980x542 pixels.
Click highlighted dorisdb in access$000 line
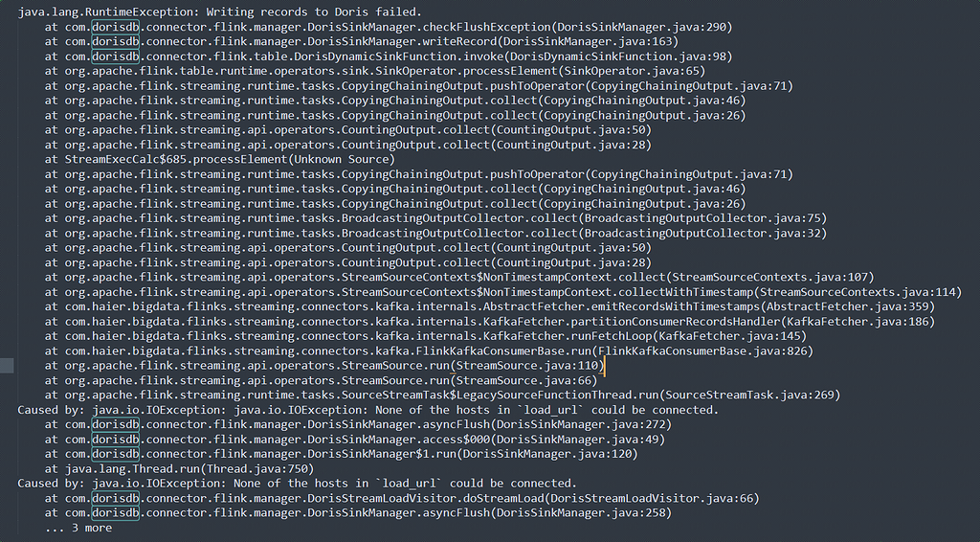pos(116,440)
